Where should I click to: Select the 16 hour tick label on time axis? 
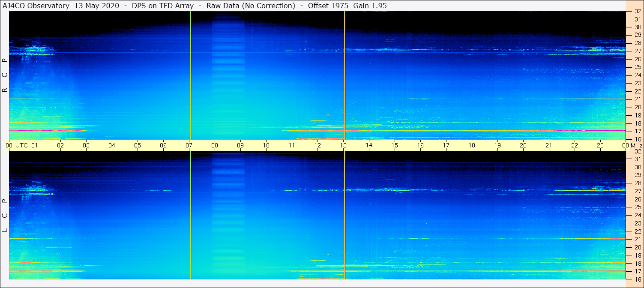tap(420, 145)
